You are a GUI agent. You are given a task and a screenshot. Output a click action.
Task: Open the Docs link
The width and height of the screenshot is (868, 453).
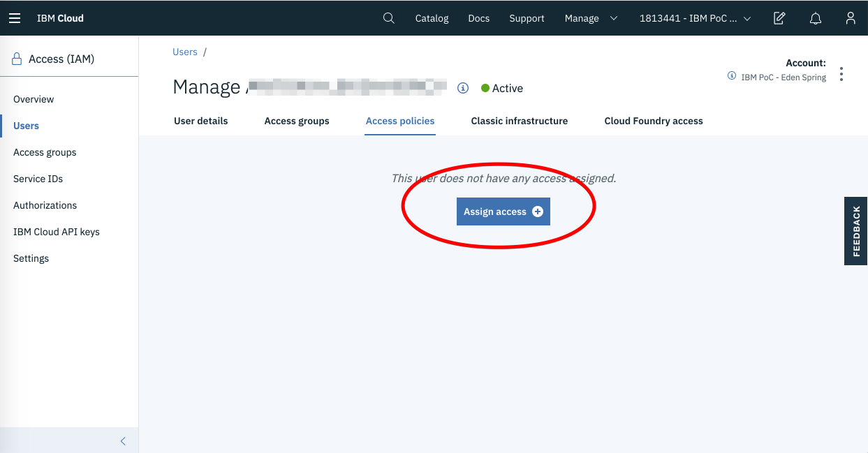pyautogui.click(x=479, y=18)
